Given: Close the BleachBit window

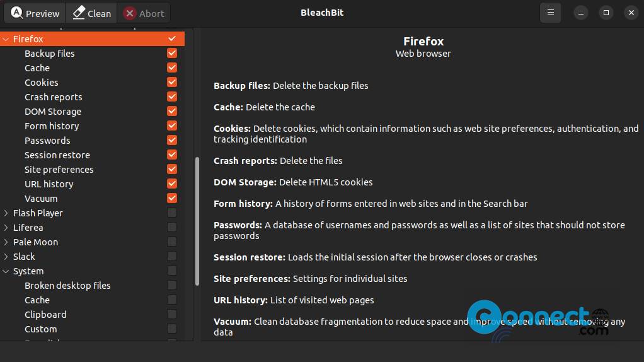Looking at the screenshot, I should click(x=631, y=13).
